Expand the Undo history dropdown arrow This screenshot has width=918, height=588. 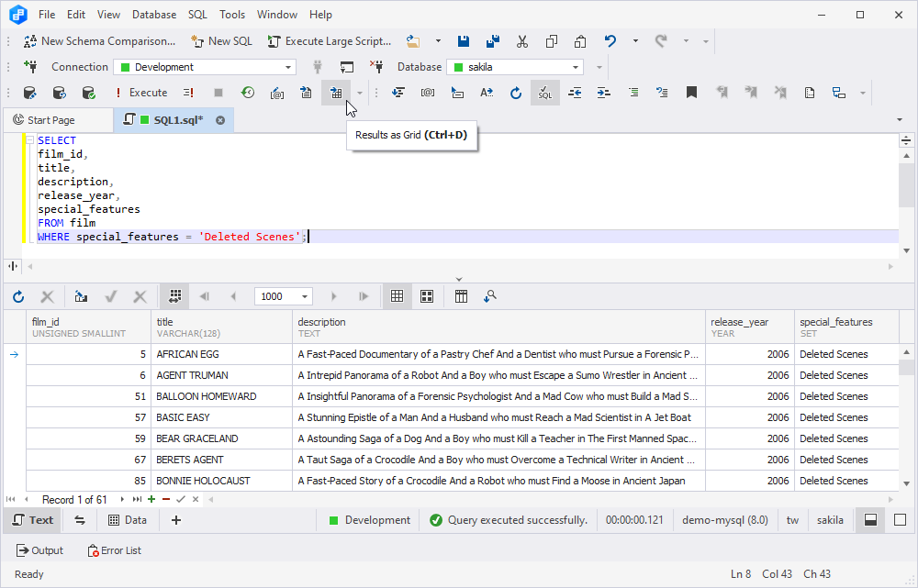[635, 41]
